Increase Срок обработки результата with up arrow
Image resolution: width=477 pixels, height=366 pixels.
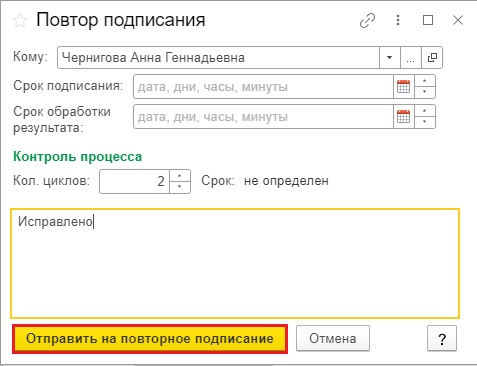[425, 111]
